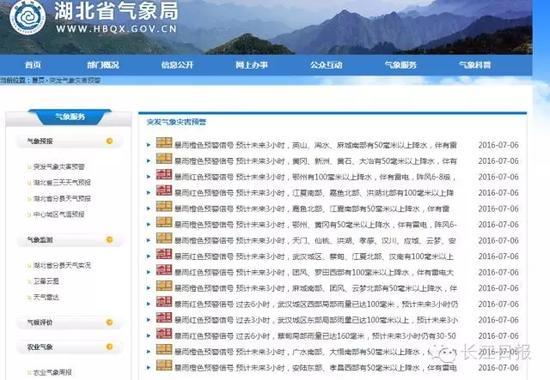550x380 pixels.
Task: Open 天气雷达 in the sidebar
Action: pyautogui.click(x=46, y=297)
